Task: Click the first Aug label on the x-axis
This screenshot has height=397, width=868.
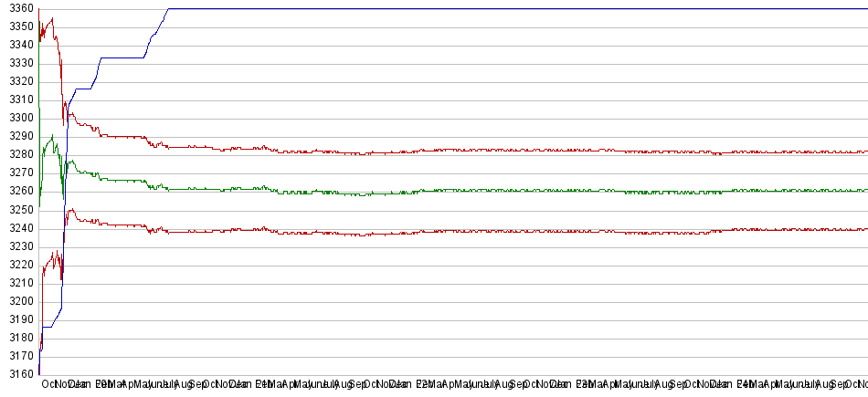Action: 183,385
